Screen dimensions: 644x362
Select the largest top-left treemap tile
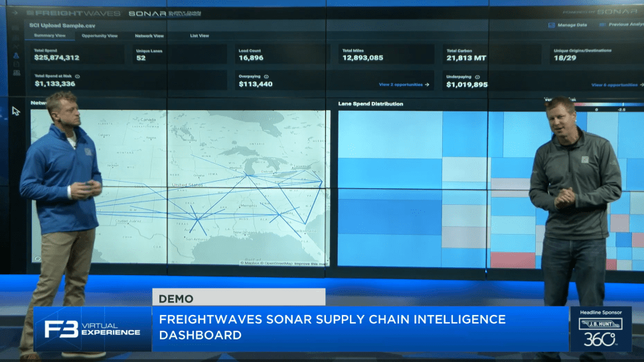coord(390,135)
